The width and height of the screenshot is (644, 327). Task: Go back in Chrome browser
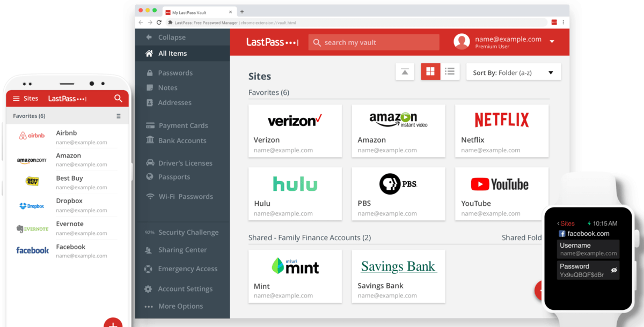(x=141, y=23)
